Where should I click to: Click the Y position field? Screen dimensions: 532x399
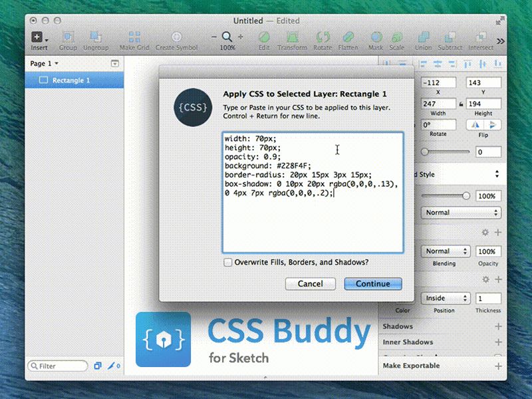[x=483, y=82]
